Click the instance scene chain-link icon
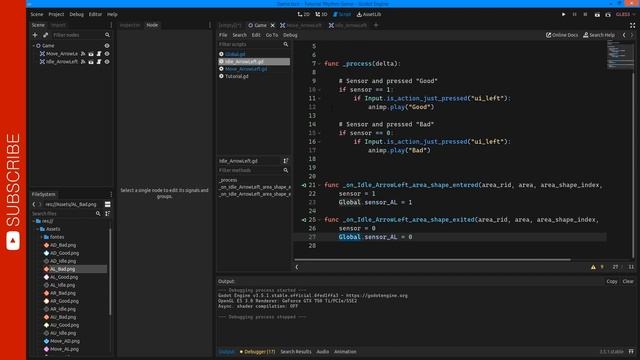This screenshot has height=360, width=640. click(x=45, y=35)
